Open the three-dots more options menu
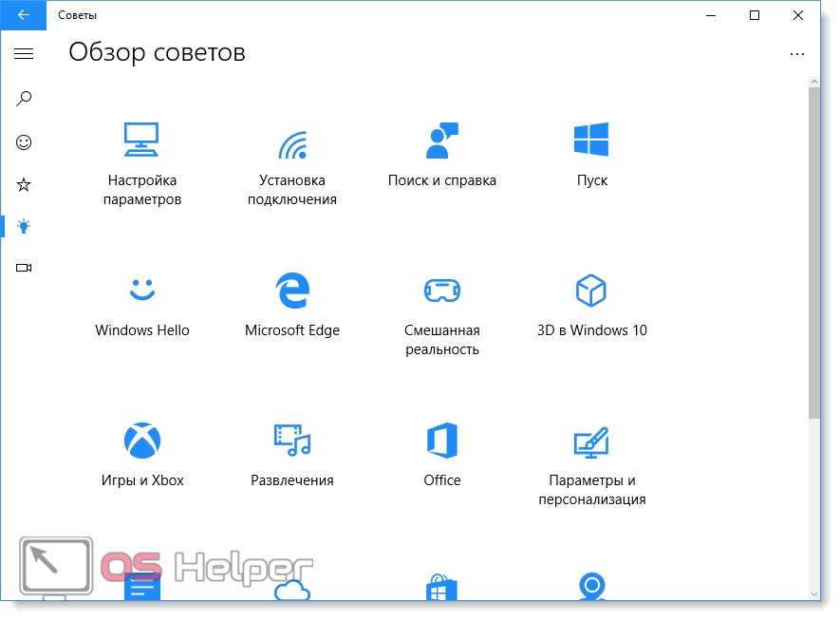840x620 pixels. 796,54
